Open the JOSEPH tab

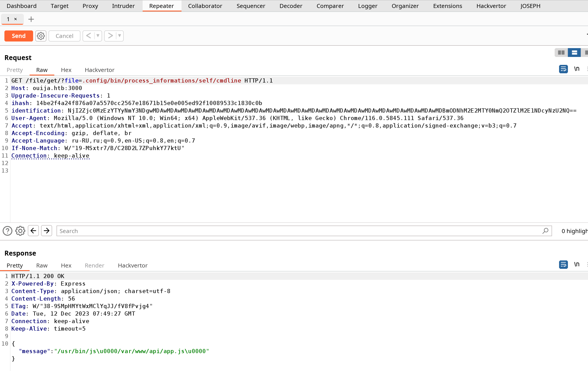tap(530, 6)
